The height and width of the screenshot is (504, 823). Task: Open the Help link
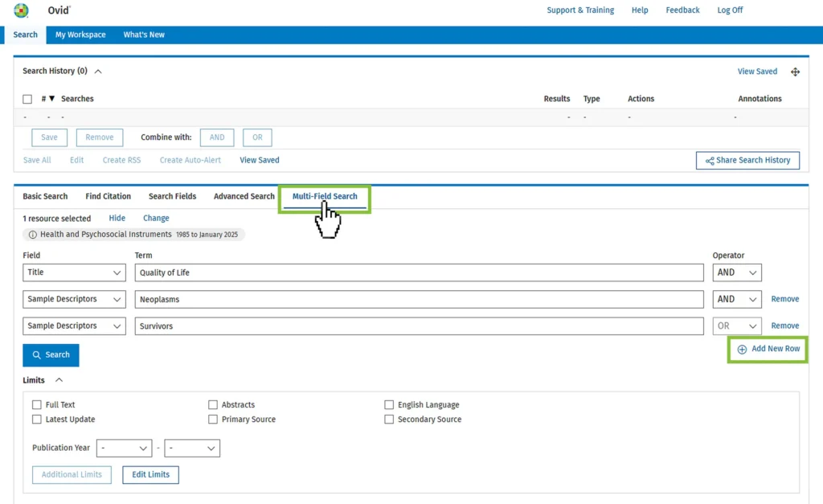click(640, 10)
